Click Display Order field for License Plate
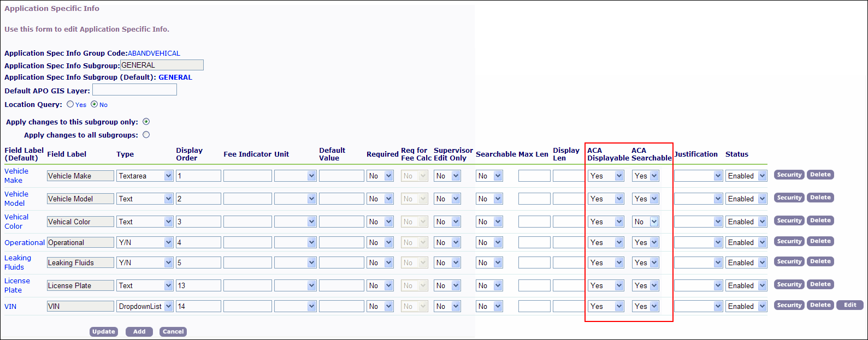Viewport: 868px width, 340px height. (198, 285)
